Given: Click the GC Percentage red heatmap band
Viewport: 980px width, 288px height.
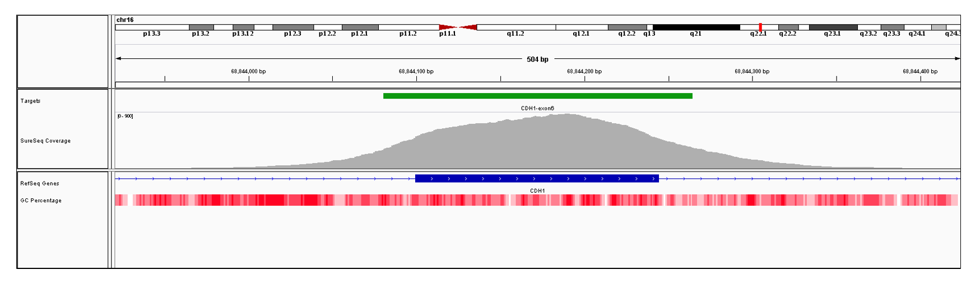Looking at the screenshot, I should pyautogui.click(x=537, y=200).
